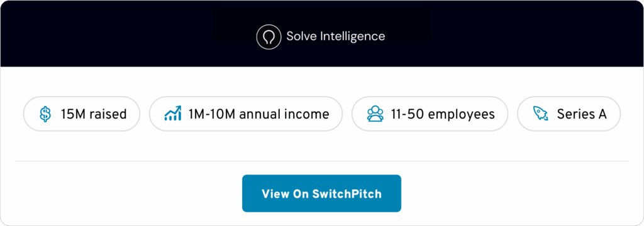This screenshot has width=644, height=226.
Task: Click the funding raised pill badge border
Action: (x=82, y=97)
